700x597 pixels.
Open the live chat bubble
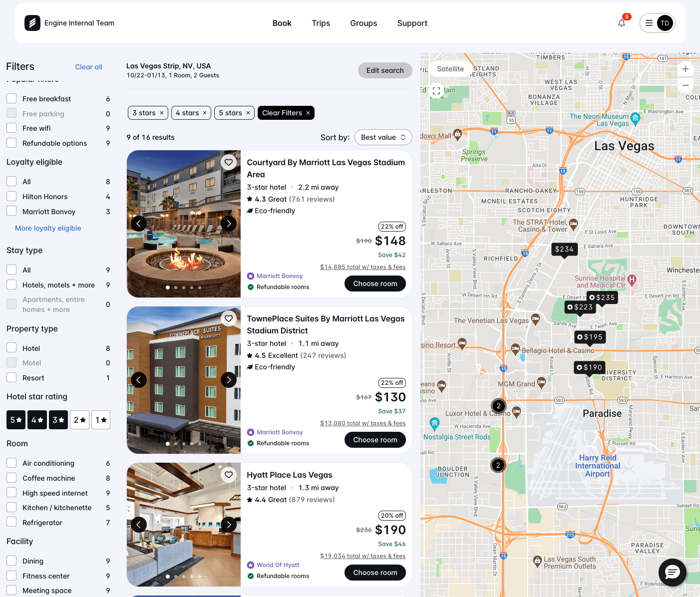(x=672, y=572)
